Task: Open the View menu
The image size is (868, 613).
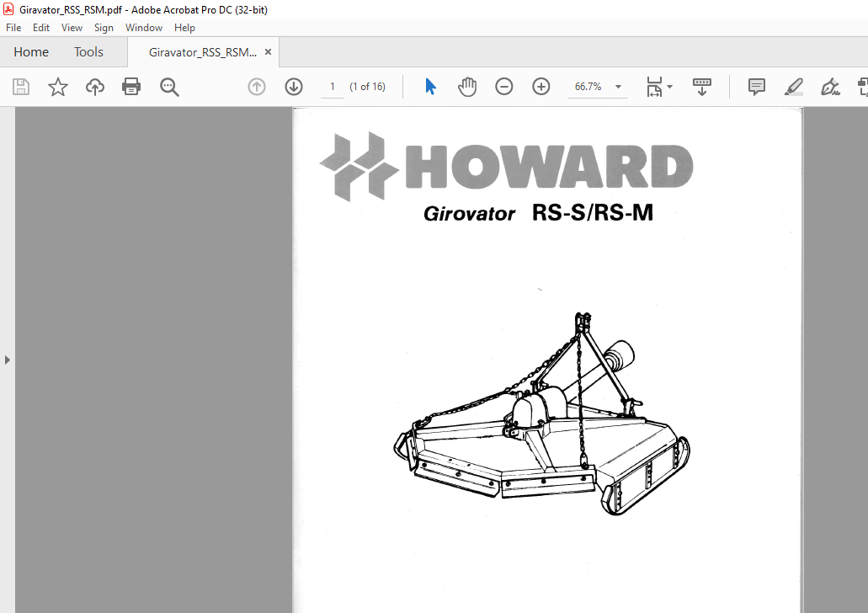Action: (72, 28)
